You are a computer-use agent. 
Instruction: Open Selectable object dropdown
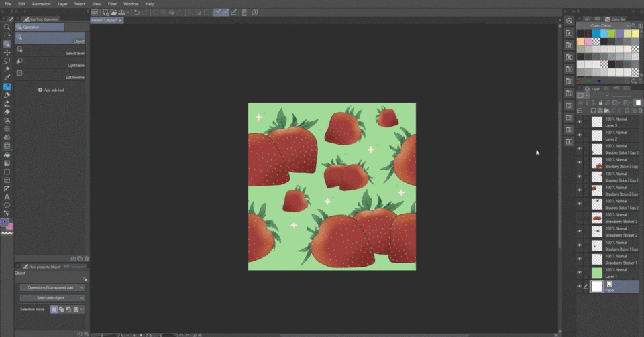(x=52, y=298)
